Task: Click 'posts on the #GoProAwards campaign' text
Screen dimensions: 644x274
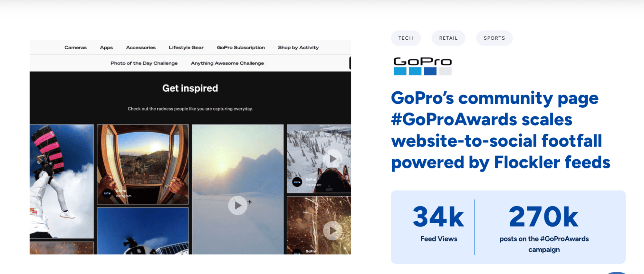Action: tap(544, 244)
